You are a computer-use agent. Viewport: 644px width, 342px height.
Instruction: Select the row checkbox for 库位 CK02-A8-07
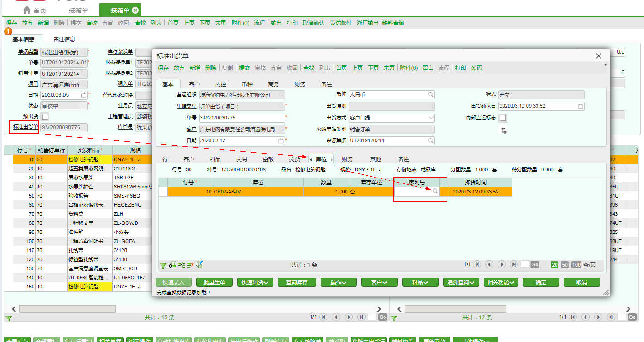[x=163, y=192]
